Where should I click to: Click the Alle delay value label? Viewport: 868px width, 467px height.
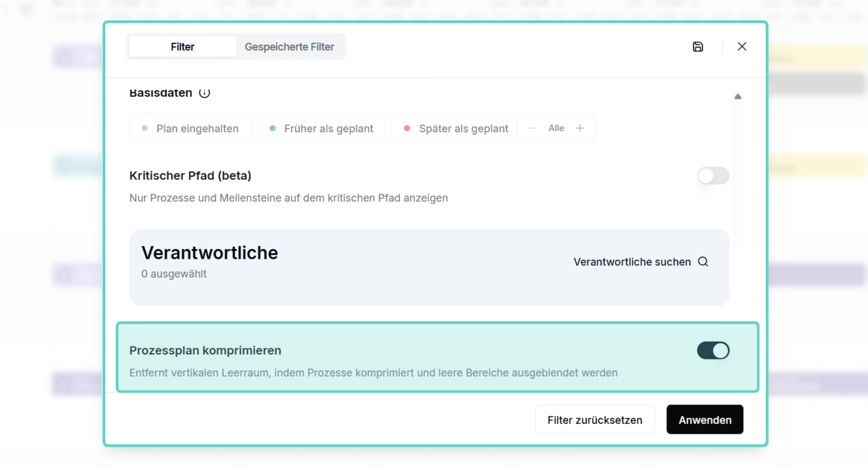pos(556,128)
